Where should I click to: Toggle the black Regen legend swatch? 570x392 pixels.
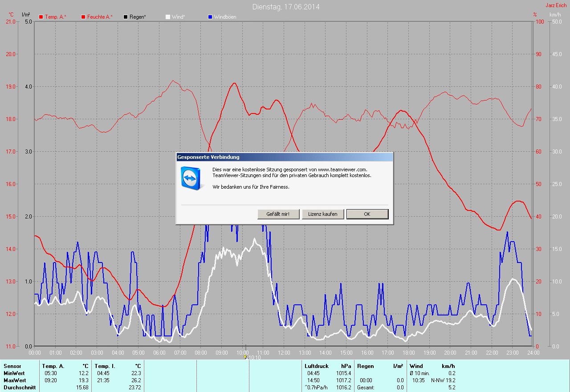pos(126,17)
